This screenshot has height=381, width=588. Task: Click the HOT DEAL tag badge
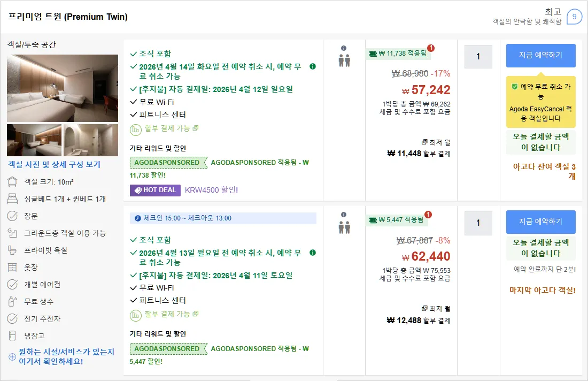pyautogui.click(x=155, y=190)
